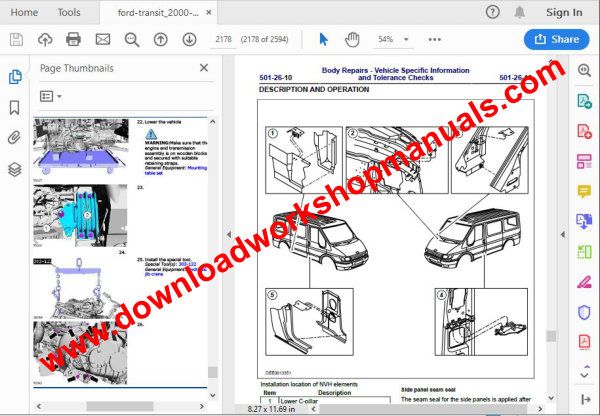
Task: Click thumbnails horizontal scroll right arrow
Action: (x=202, y=406)
